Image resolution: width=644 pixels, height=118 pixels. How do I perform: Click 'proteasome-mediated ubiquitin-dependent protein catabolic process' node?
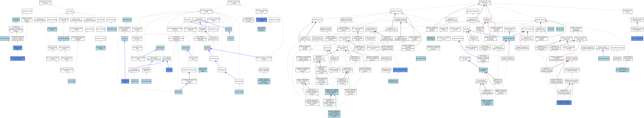point(332,92)
